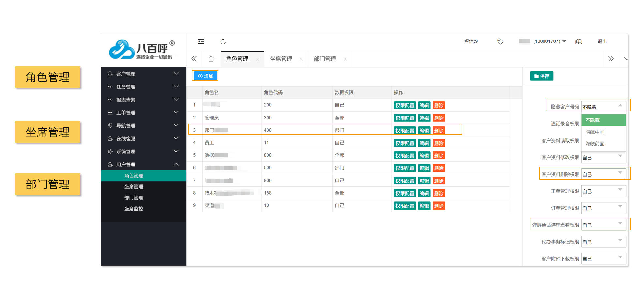Click the 增加 button
Image resolution: width=644 pixels, height=301 pixels.
[x=205, y=76]
